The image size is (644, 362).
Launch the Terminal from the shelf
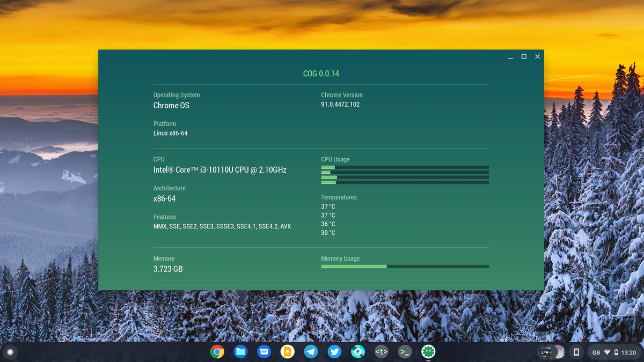click(404, 352)
